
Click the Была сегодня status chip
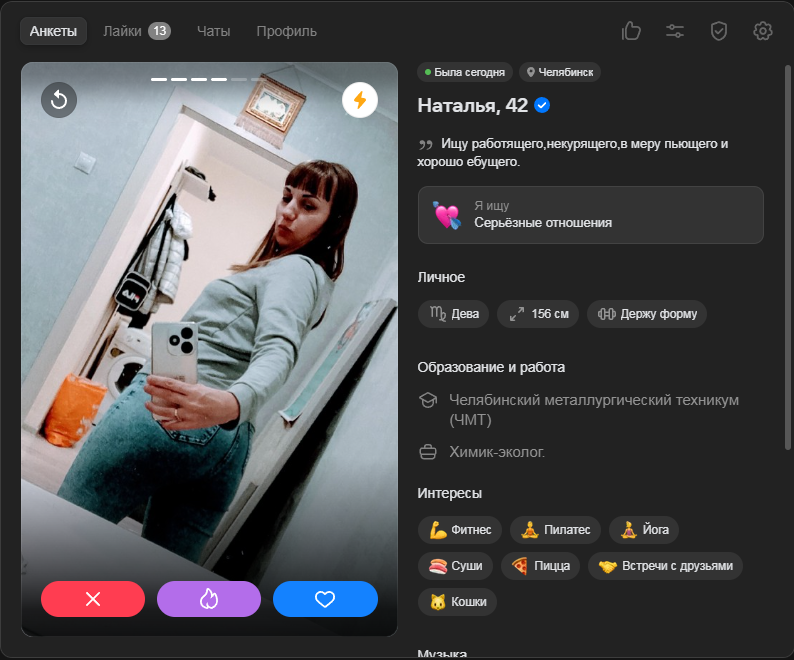(x=465, y=72)
